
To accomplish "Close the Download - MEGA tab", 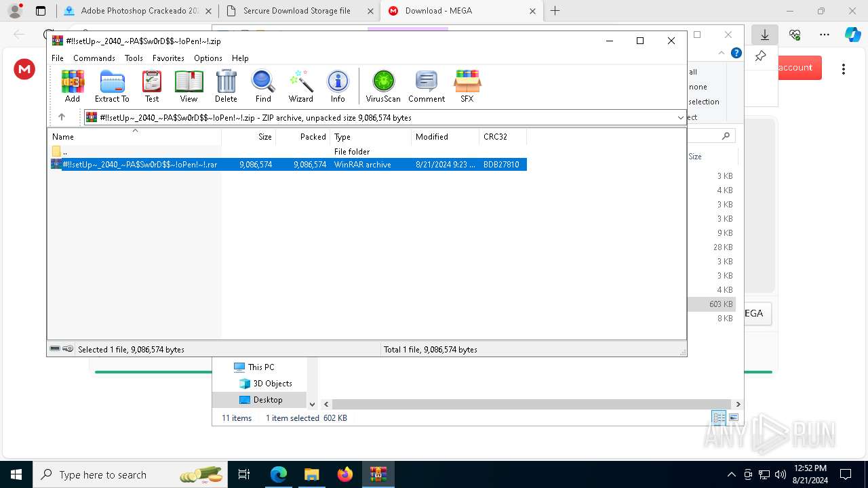I will pyautogui.click(x=532, y=11).
